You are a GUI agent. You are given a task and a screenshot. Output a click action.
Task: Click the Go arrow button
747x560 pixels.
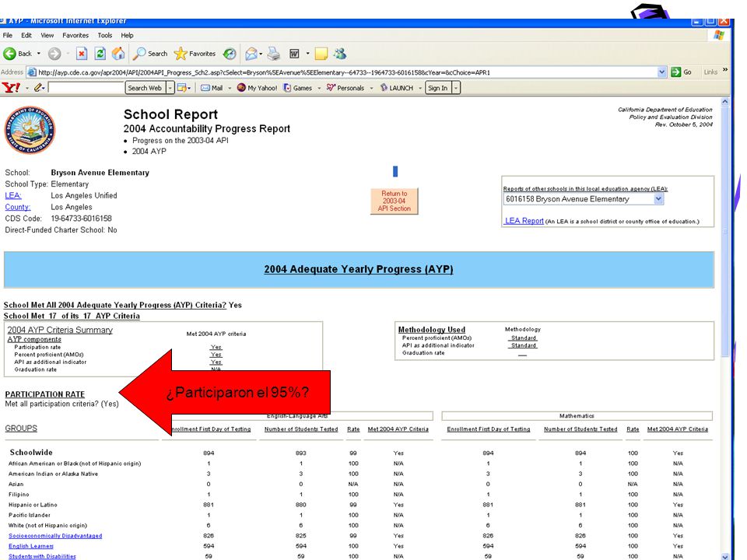[x=682, y=72]
